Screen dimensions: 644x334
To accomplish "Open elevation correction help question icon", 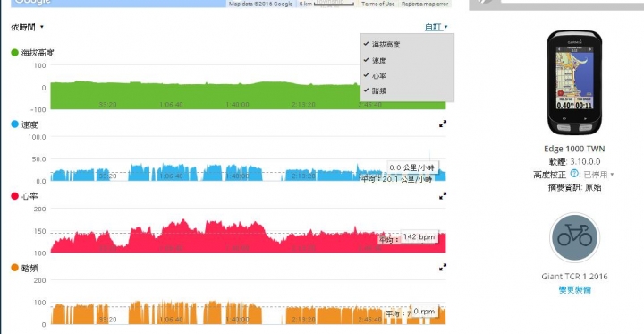I will tap(573, 175).
